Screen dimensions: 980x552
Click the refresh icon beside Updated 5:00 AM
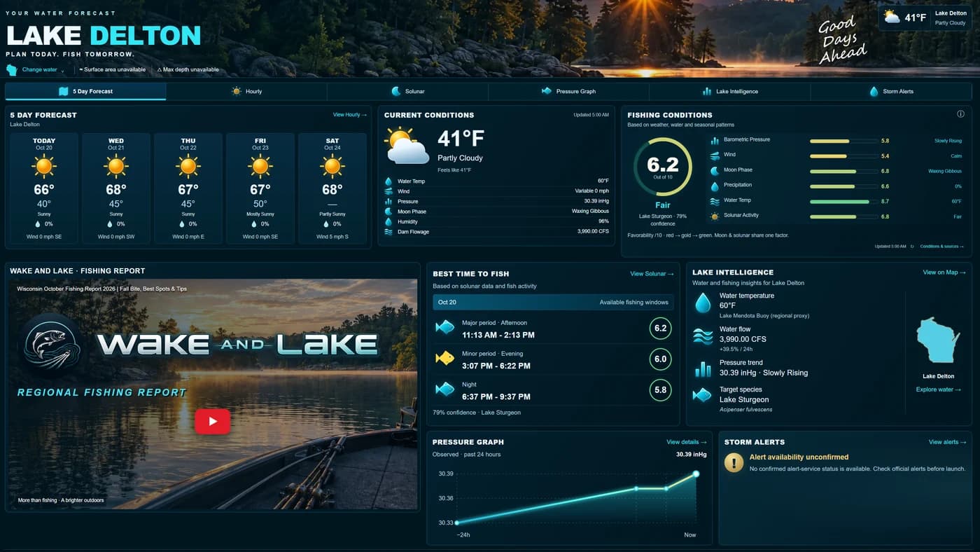click(911, 247)
